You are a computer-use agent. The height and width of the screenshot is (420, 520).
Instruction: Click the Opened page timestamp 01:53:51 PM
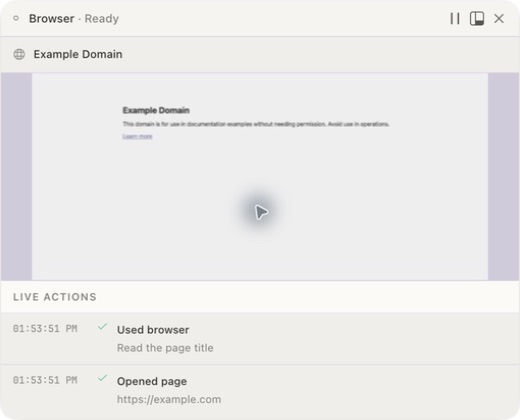pos(45,380)
